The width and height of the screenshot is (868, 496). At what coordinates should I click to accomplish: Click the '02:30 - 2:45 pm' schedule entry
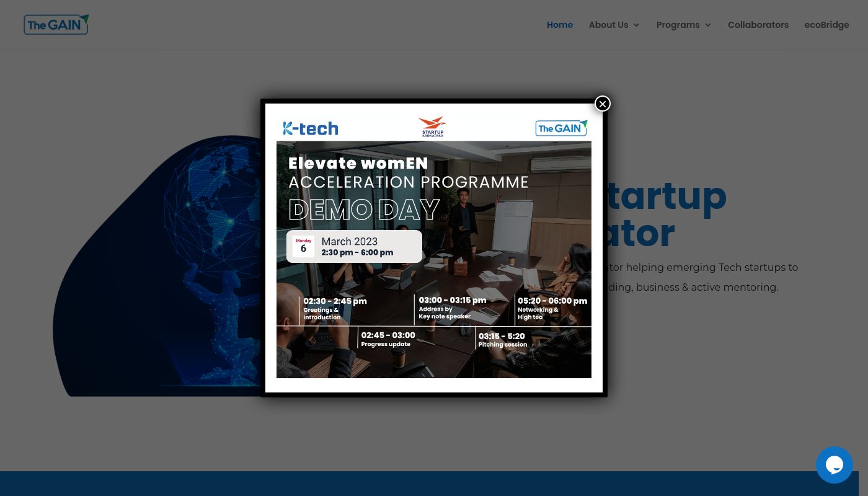click(335, 309)
